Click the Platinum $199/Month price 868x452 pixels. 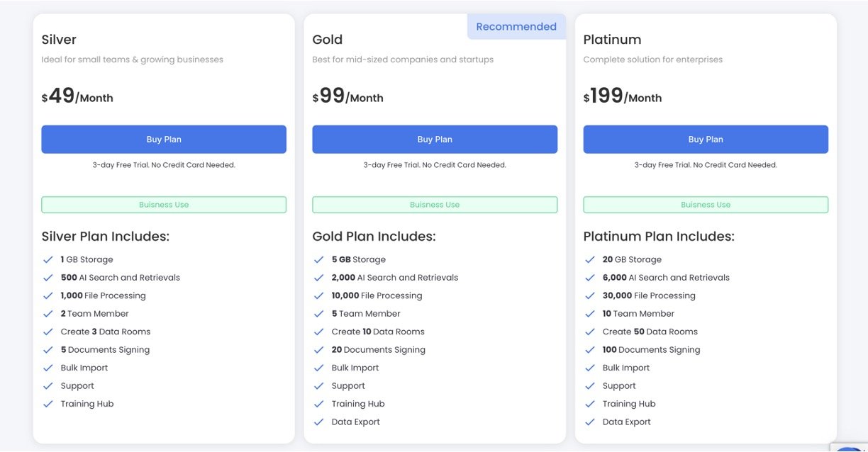[622, 96]
